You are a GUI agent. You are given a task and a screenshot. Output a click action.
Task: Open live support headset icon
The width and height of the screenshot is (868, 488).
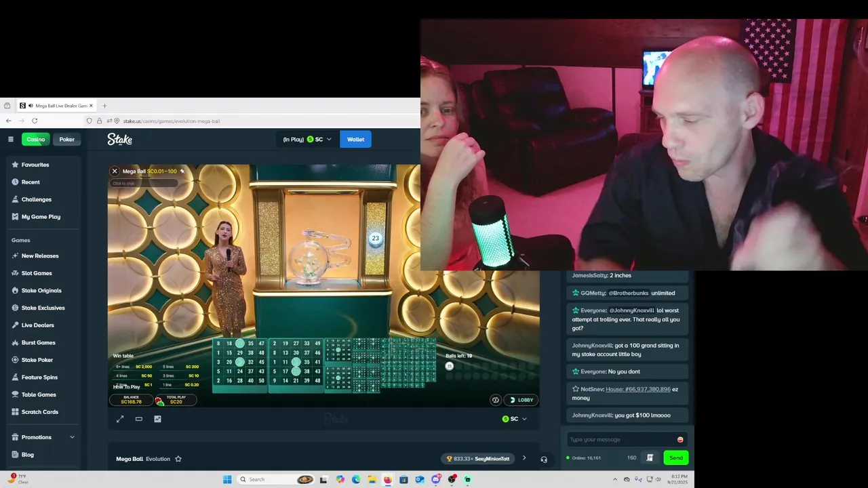(544, 460)
